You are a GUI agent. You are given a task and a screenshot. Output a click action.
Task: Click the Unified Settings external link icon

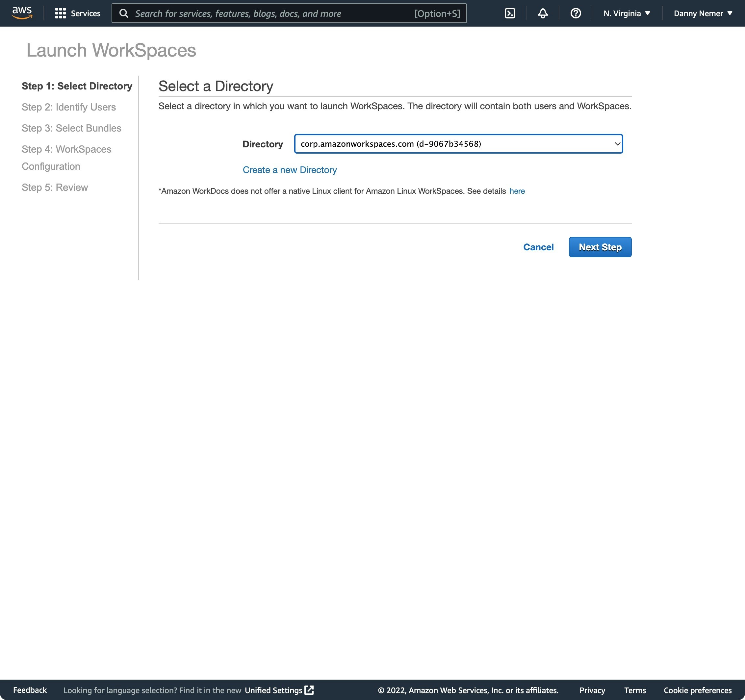[309, 690]
